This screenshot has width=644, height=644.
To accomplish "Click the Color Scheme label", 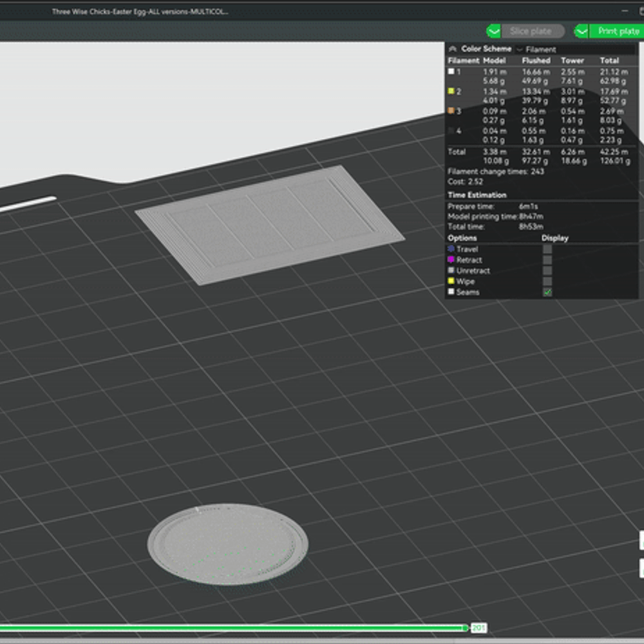I will pos(486,49).
